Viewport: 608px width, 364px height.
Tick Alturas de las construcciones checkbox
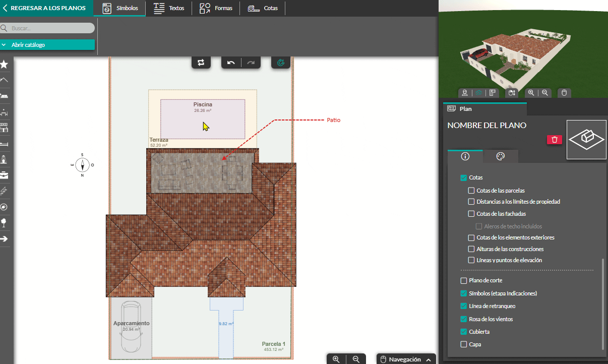pos(471,249)
